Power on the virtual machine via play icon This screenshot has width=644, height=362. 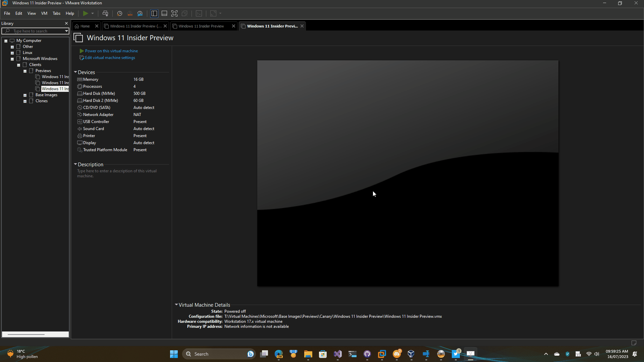85,13
